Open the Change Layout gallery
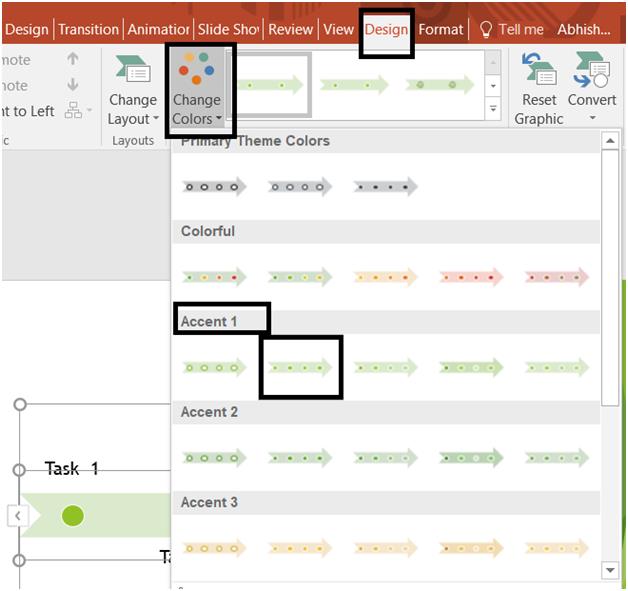The height and width of the screenshot is (591, 628). [x=133, y=90]
